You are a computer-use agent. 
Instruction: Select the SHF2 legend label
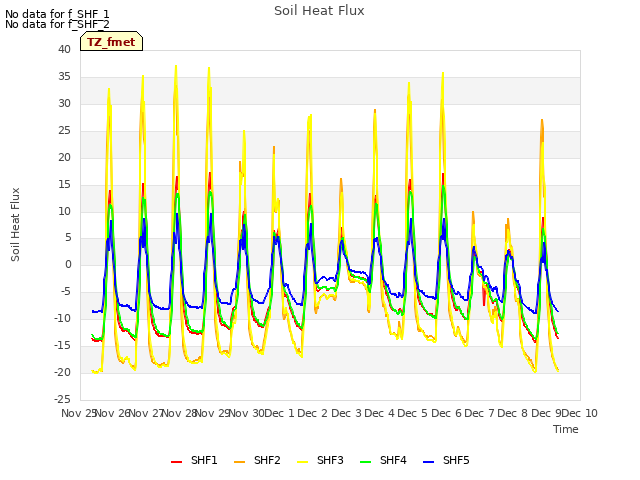coord(267,460)
